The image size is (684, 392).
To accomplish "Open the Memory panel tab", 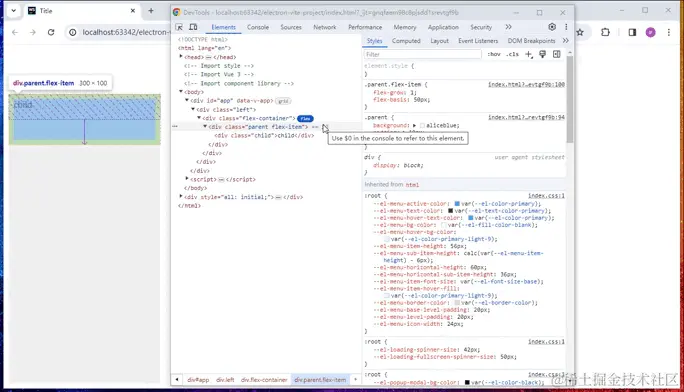I will pyautogui.click(x=405, y=27).
